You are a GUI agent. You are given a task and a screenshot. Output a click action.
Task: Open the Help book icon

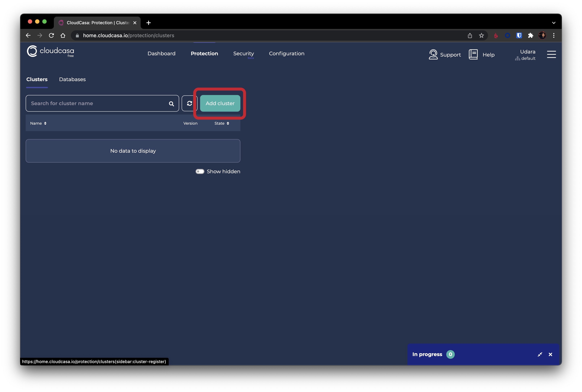click(473, 54)
